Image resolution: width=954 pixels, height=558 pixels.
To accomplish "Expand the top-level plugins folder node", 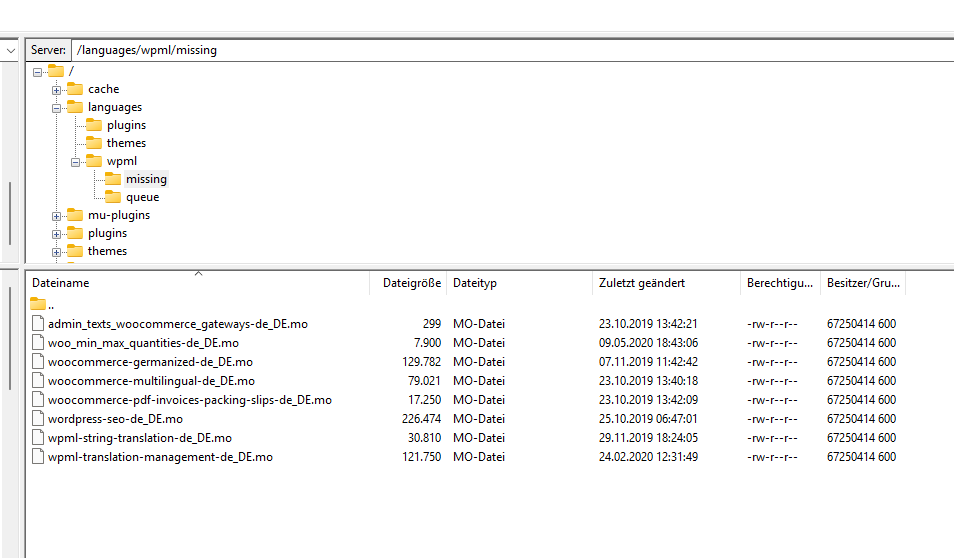I will (56, 234).
